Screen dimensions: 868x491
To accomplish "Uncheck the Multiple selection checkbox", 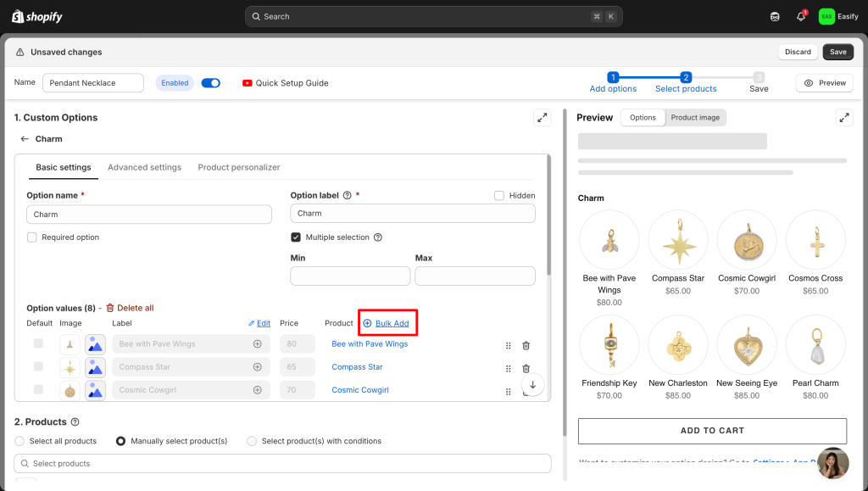I will pos(296,237).
